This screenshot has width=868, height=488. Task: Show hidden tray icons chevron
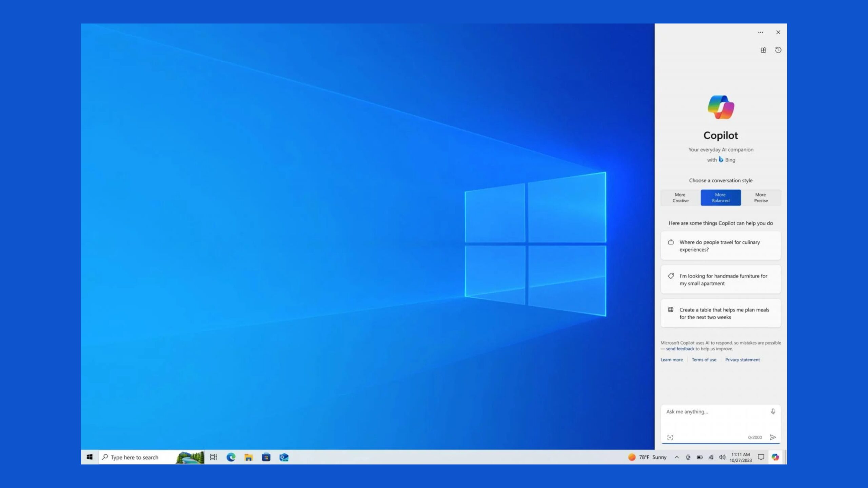(x=676, y=457)
